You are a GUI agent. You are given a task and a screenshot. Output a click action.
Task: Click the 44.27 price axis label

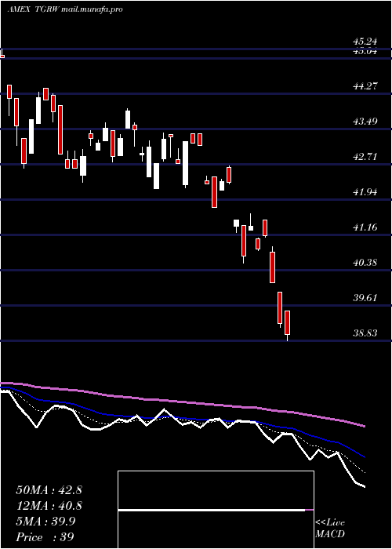365,85
